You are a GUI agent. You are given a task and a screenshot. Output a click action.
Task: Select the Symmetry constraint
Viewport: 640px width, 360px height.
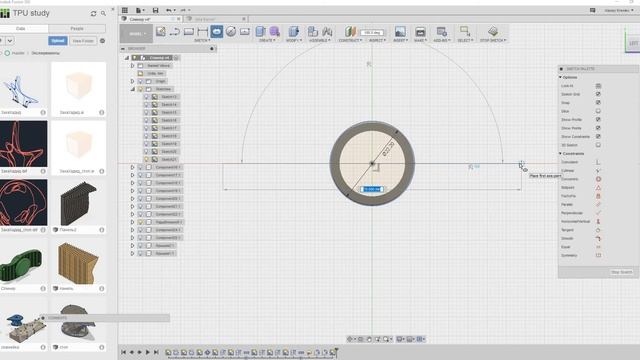point(598,256)
